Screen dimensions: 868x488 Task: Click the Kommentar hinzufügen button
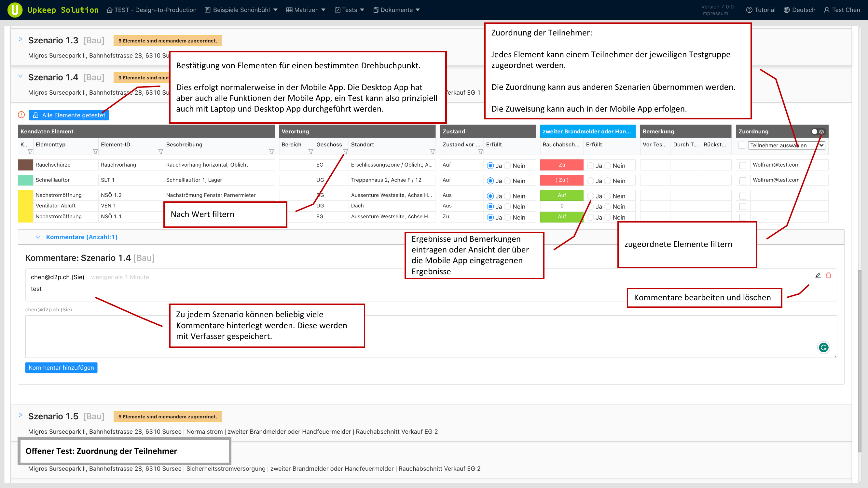61,367
